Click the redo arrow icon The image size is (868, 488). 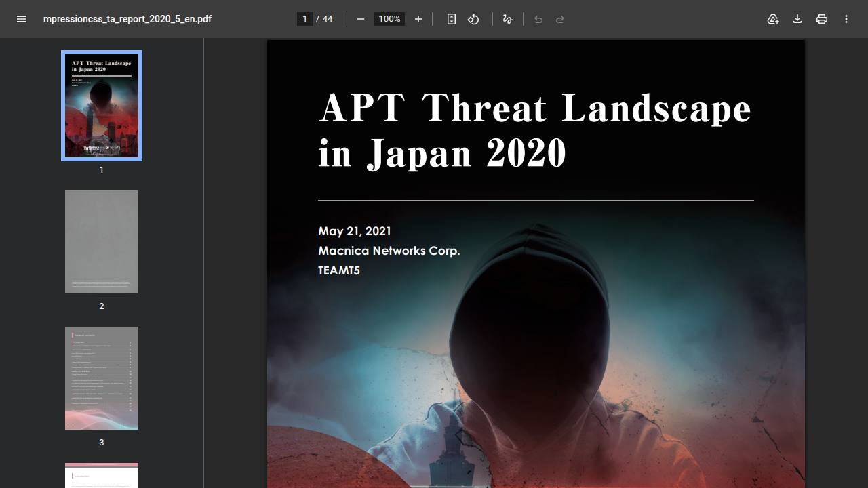(560, 19)
